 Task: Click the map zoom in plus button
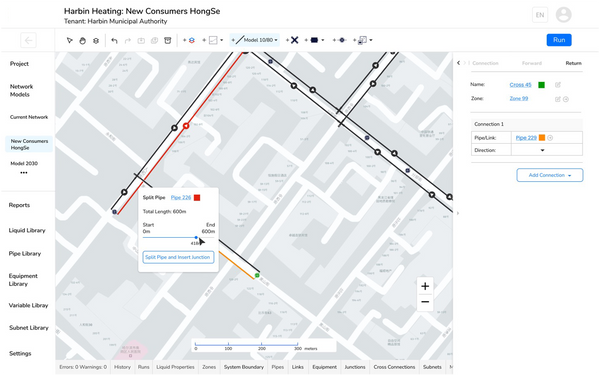[x=425, y=286]
